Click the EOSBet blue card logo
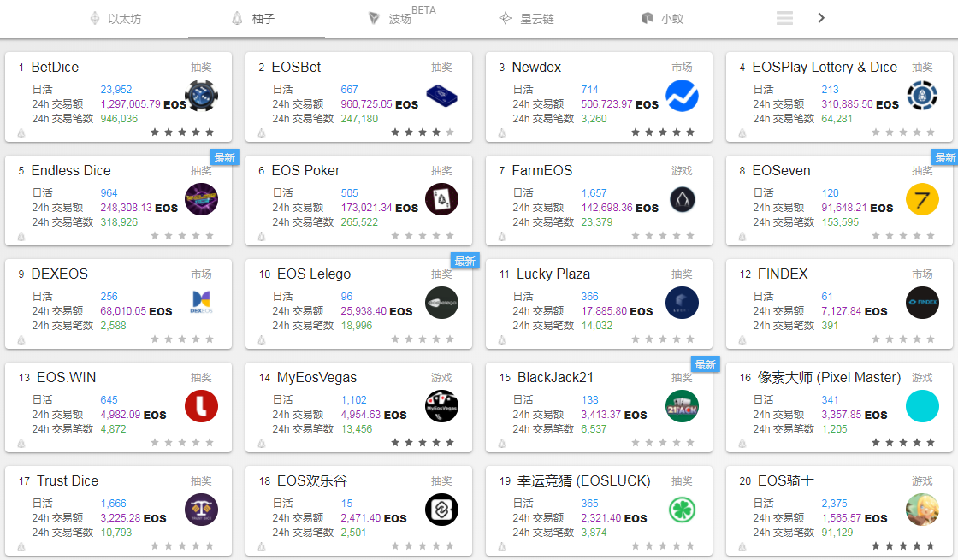Screen dimensions: 958x560 pyautogui.click(x=441, y=96)
